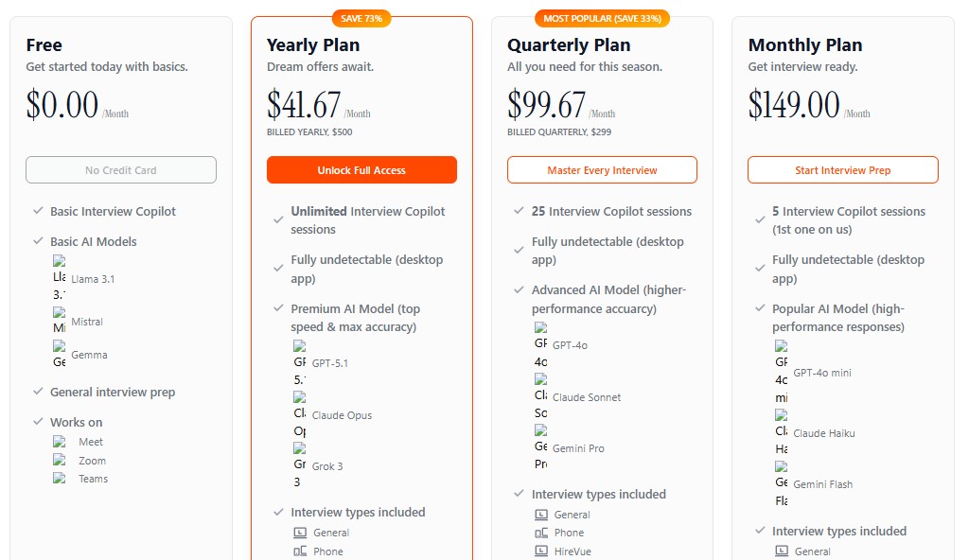Click Master Every Interview

pos(602,169)
